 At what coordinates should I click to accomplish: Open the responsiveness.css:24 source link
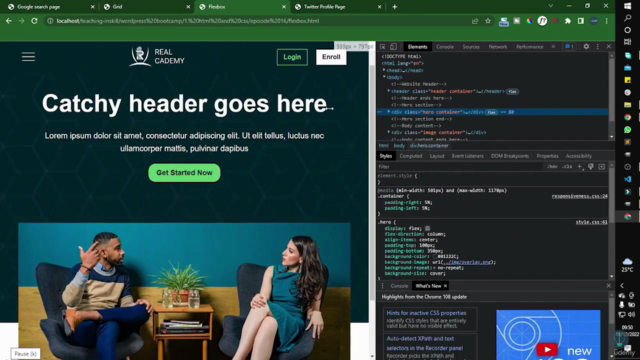579,196
